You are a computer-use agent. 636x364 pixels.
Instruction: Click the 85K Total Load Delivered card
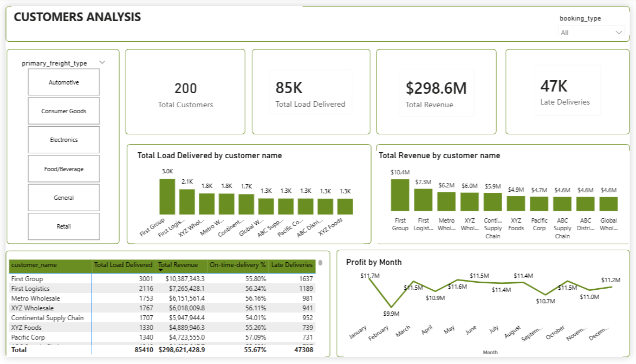point(311,92)
